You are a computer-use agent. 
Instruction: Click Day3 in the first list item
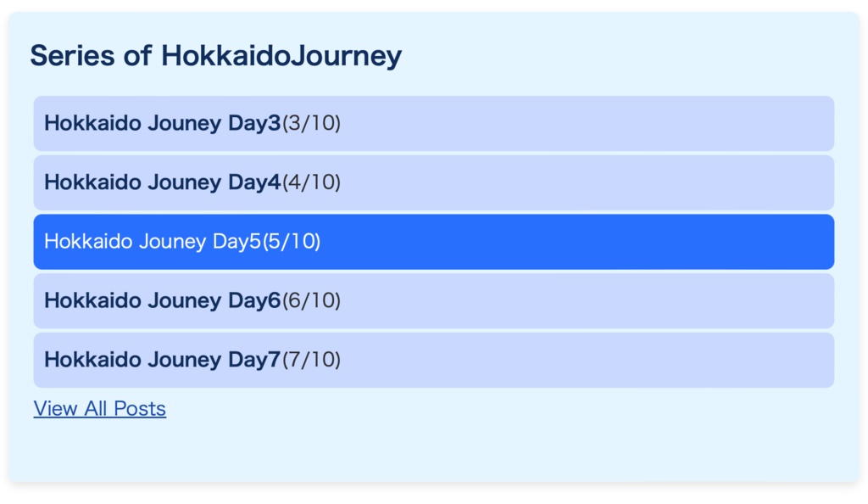tap(253, 124)
